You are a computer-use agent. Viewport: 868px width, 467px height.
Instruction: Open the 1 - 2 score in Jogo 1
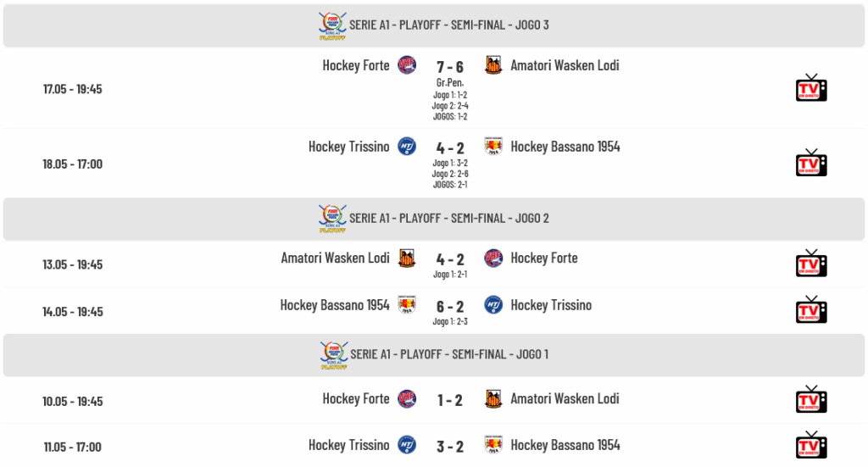[450, 400]
